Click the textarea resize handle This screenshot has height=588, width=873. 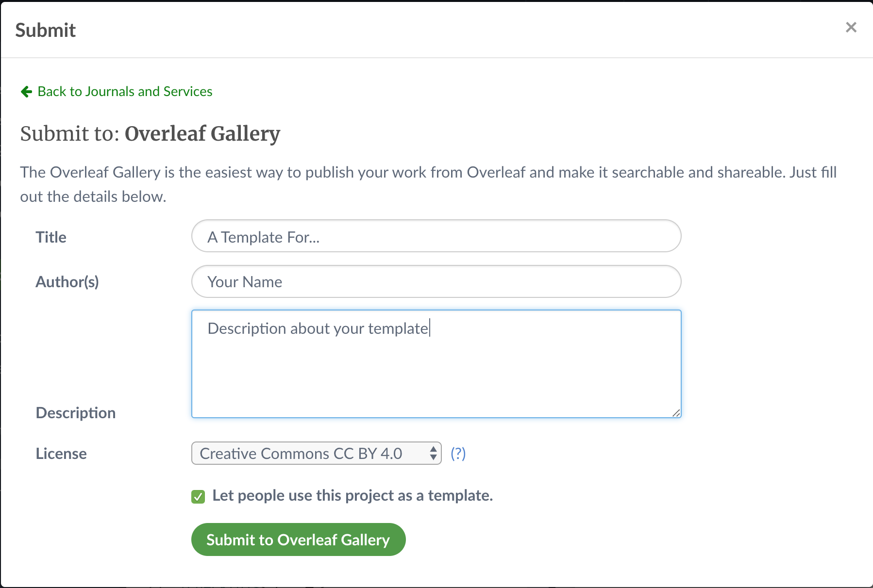tap(676, 413)
